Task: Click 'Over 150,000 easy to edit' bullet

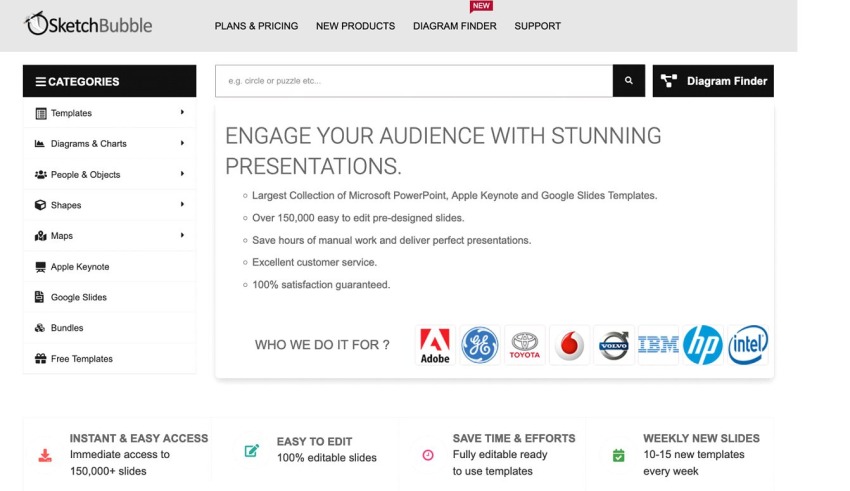Action: pyautogui.click(x=358, y=218)
